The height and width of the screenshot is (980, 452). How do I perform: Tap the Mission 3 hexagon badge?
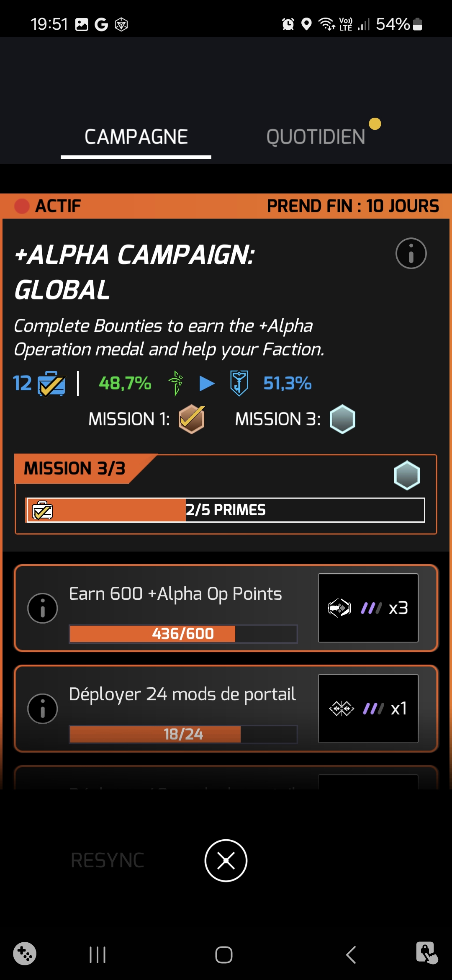pyautogui.click(x=342, y=419)
